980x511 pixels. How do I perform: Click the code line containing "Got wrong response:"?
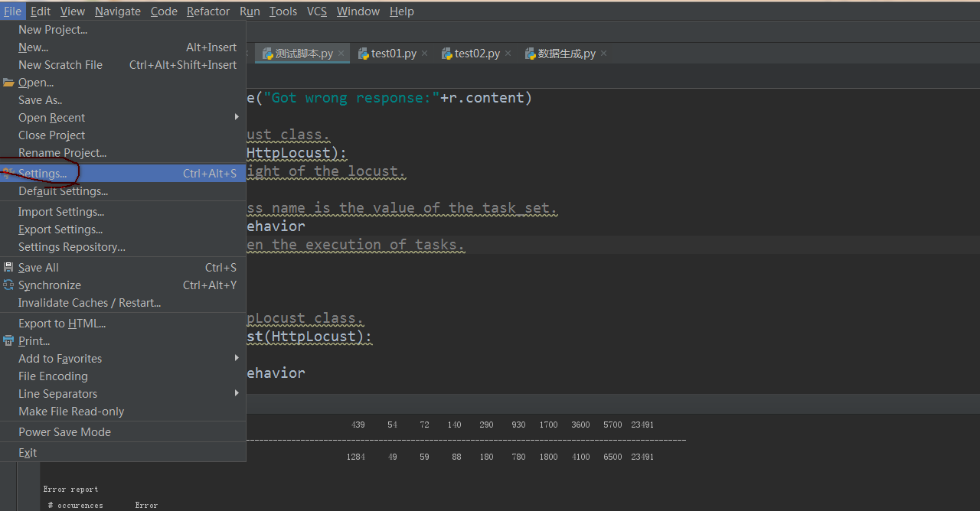390,98
